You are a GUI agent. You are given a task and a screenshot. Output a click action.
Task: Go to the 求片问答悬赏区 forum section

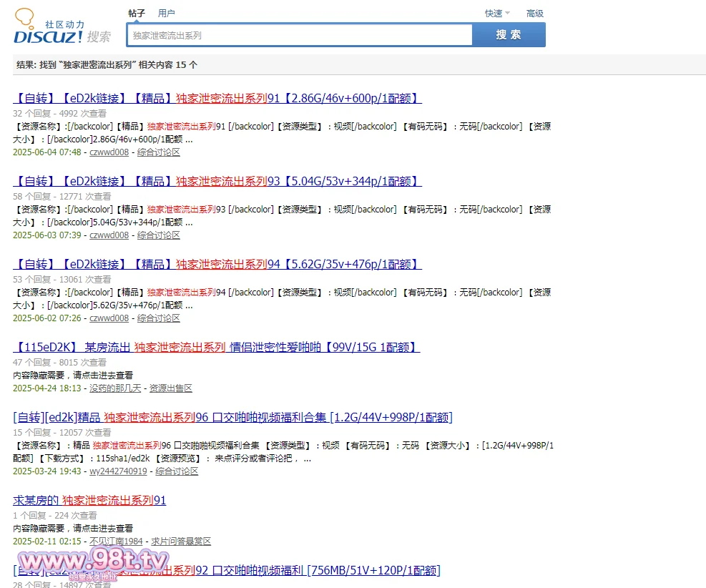(x=181, y=542)
